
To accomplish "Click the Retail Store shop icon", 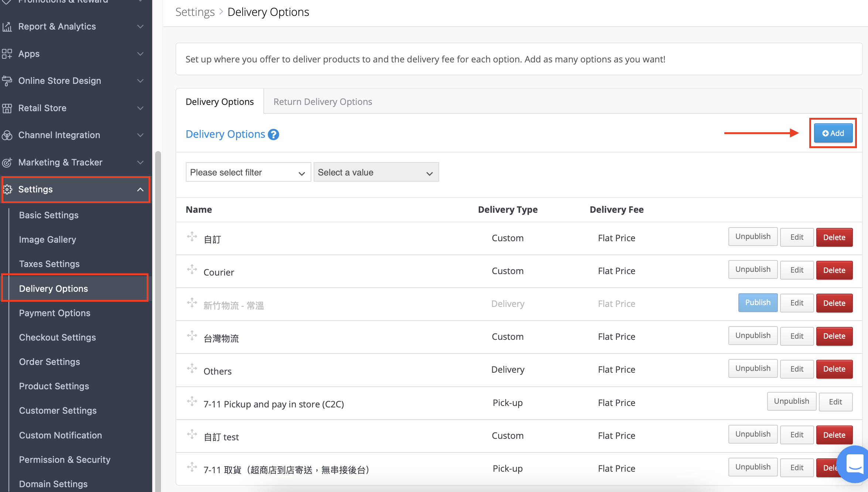I will click(x=7, y=108).
